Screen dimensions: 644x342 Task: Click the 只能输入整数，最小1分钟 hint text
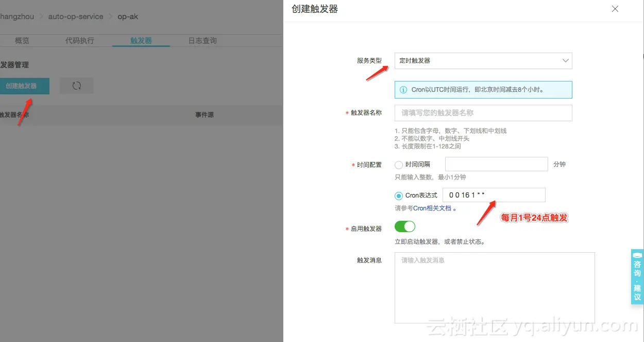(430, 177)
